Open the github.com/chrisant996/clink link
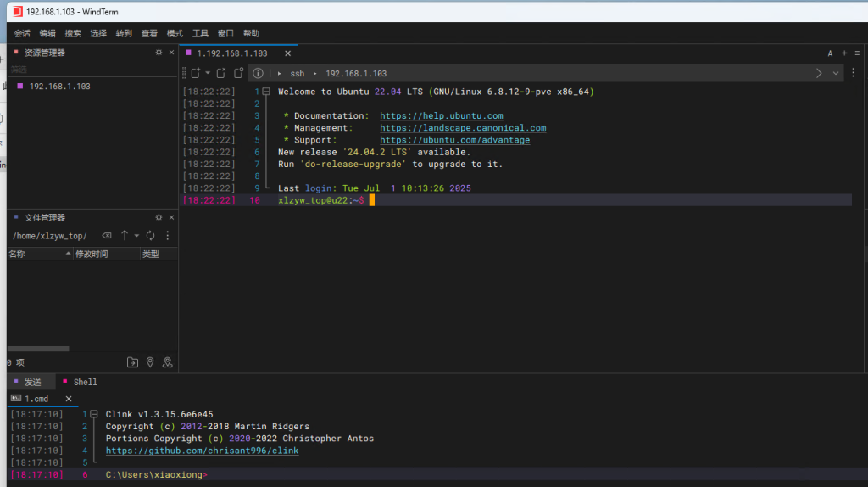Image resolution: width=868 pixels, height=487 pixels. (x=202, y=451)
